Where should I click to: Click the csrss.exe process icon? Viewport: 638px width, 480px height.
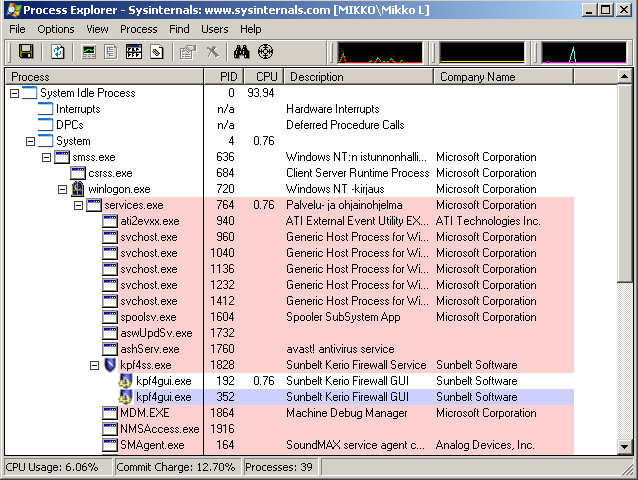78,173
